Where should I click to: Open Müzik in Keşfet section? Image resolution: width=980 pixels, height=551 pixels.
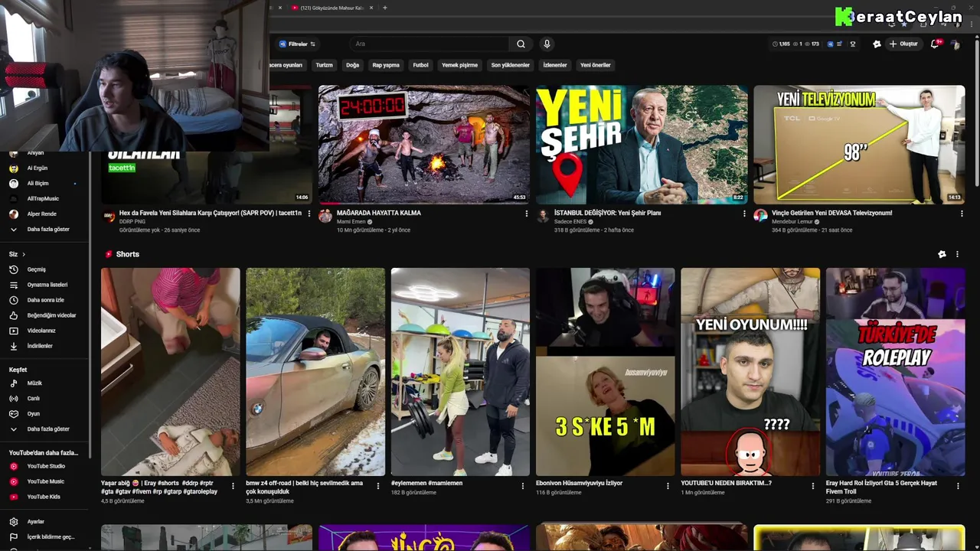(34, 383)
